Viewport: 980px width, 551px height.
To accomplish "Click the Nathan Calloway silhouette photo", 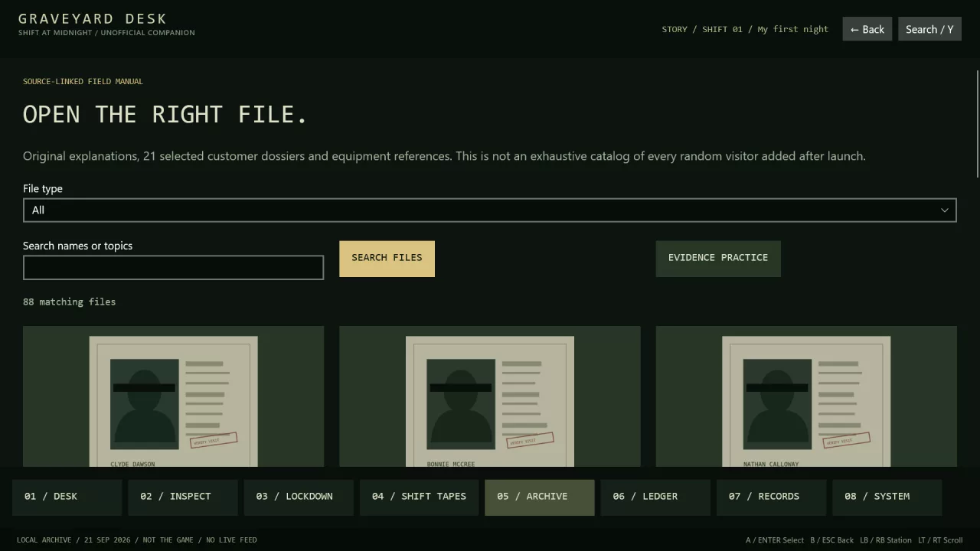I will tap(777, 404).
